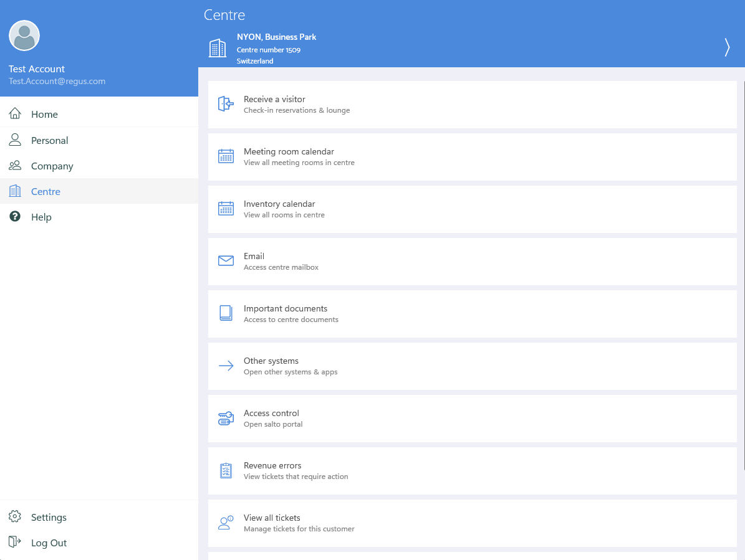Viewport: 745px width, 560px height.
Task: Select the Access control key icon
Action: [226, 418]
